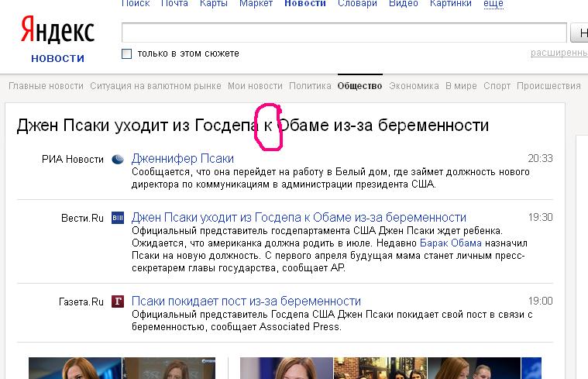Open Карты service link

[x=214, y=3]
